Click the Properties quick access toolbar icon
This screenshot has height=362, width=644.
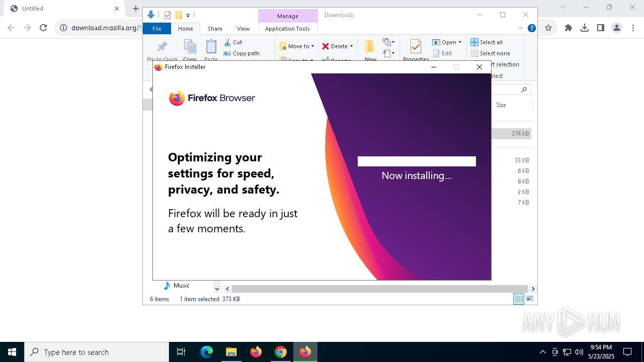[x=168, y=15]
